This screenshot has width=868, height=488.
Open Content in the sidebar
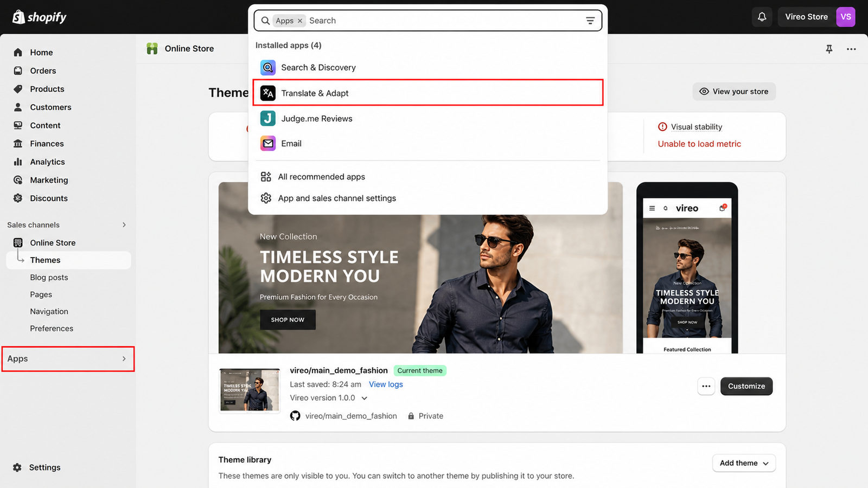pyautogui.click(x=68, y=125)
